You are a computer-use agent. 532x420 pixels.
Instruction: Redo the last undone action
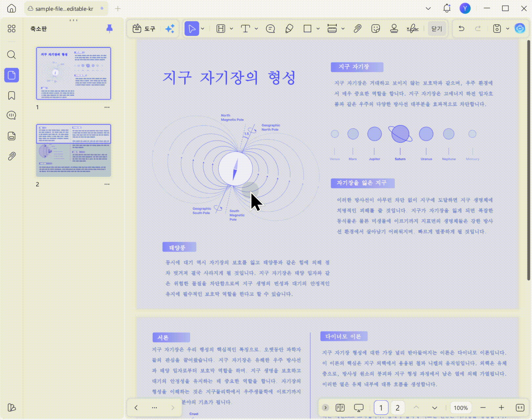click(478, 29)
